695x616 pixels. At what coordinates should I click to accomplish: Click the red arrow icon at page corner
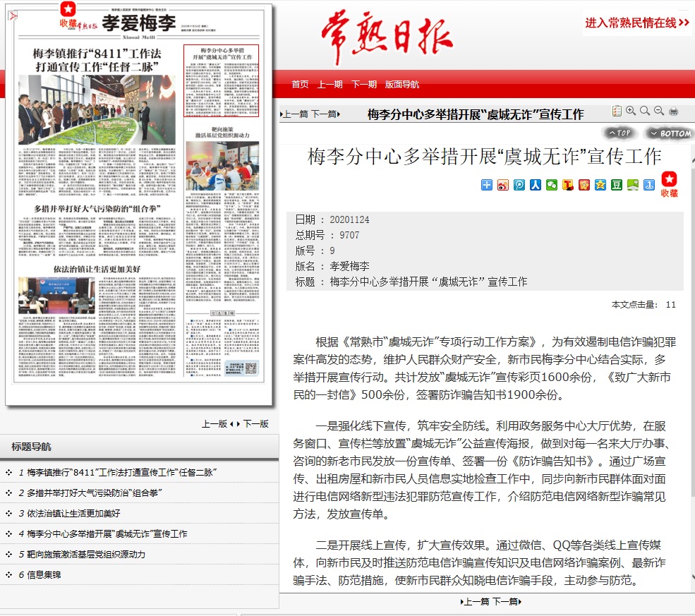tap(13, 16)
